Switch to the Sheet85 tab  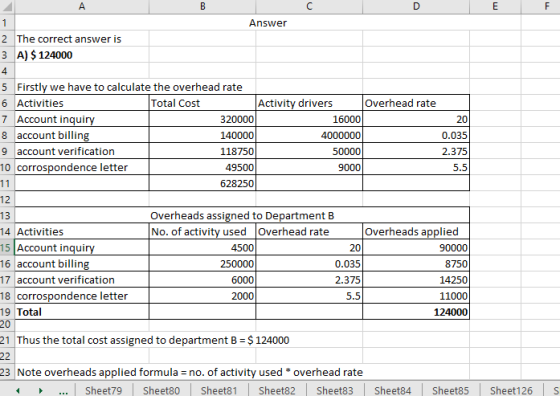point(450,391)
